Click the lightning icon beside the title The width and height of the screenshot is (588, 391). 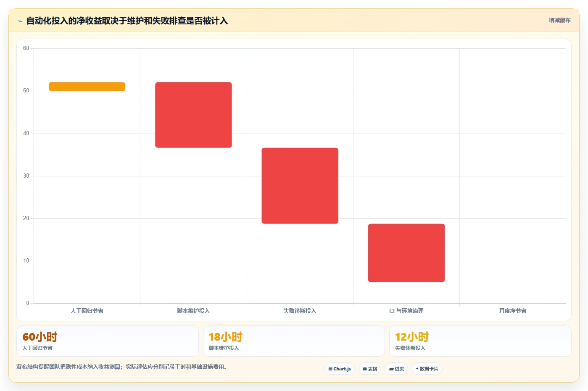[20, 21]
